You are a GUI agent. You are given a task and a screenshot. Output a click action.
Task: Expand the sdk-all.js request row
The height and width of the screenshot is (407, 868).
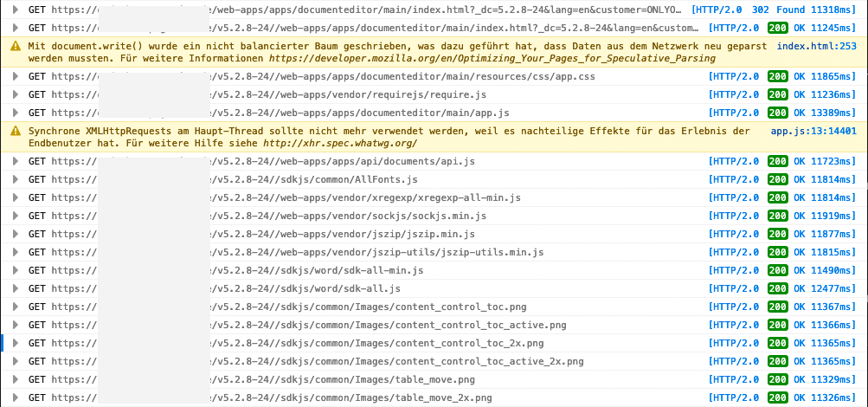click(x=16, y=288)
